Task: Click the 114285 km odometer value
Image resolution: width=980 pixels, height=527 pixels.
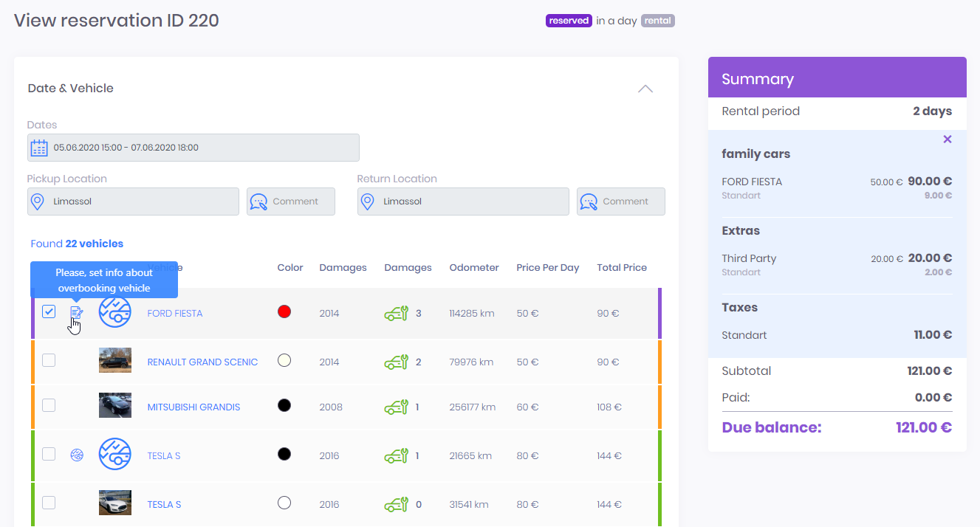Action: pos(472,314)
